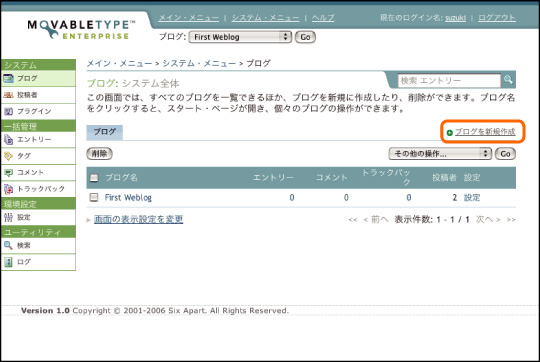540x362 pixels.
Task: Click the Movable Type Enterprise logo
Action: pyautogui.click(x=81, y=30)
